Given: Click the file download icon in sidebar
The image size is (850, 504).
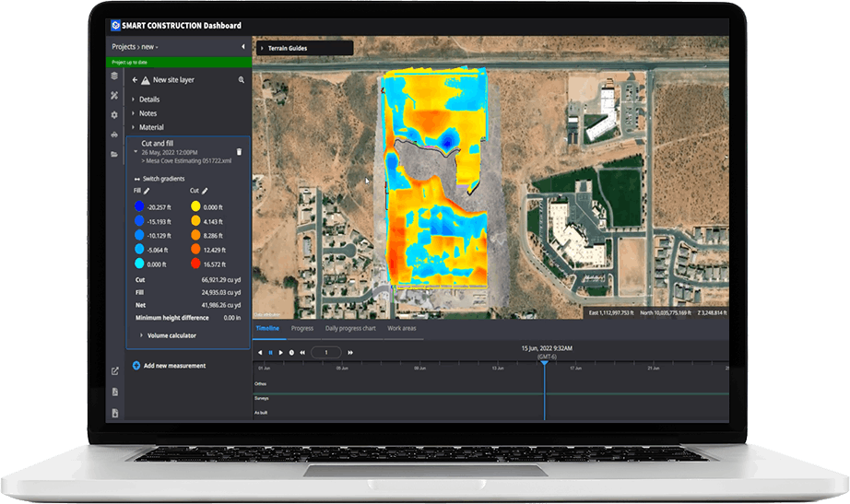Looking at the screenshot, I should [x=115, y=413].
